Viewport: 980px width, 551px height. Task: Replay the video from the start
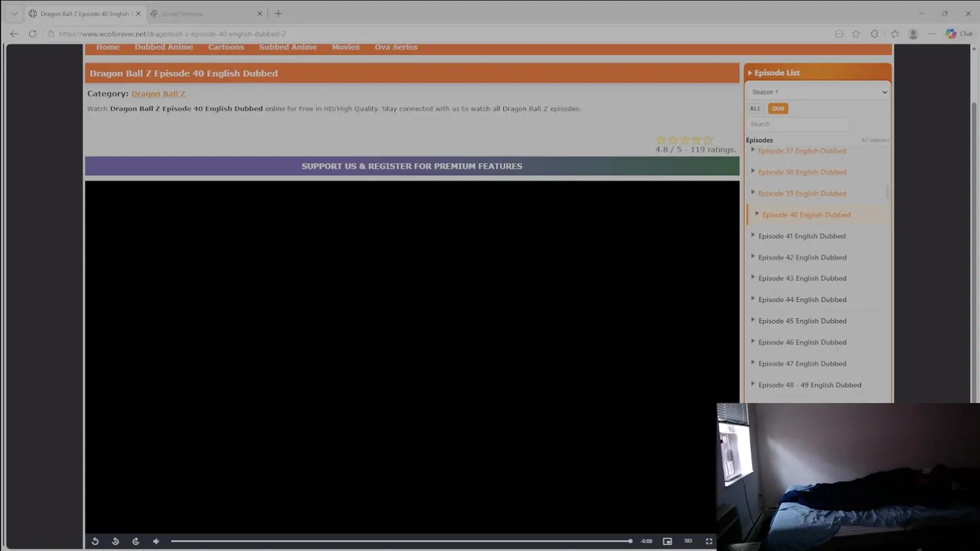(x=95, y=541)
